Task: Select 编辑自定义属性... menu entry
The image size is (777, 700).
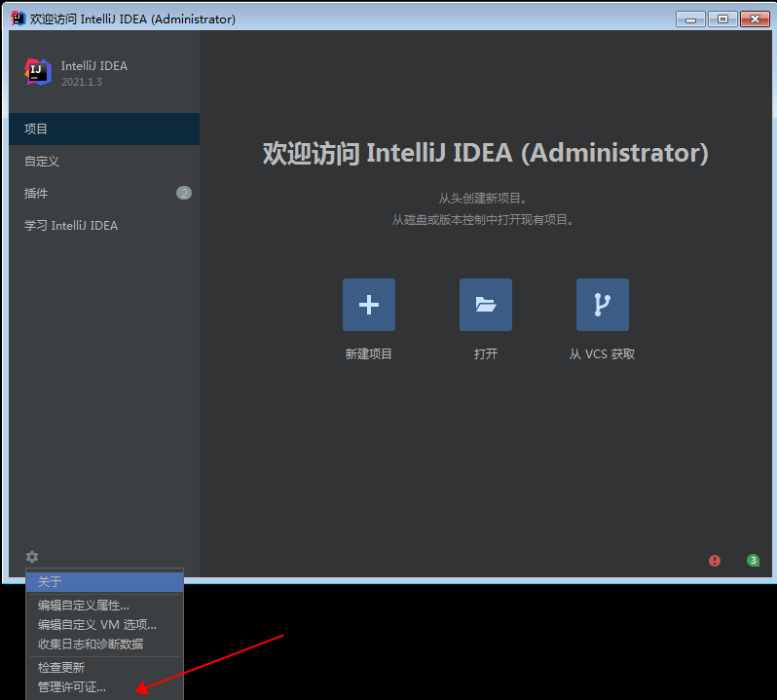Action: point(83,606)
